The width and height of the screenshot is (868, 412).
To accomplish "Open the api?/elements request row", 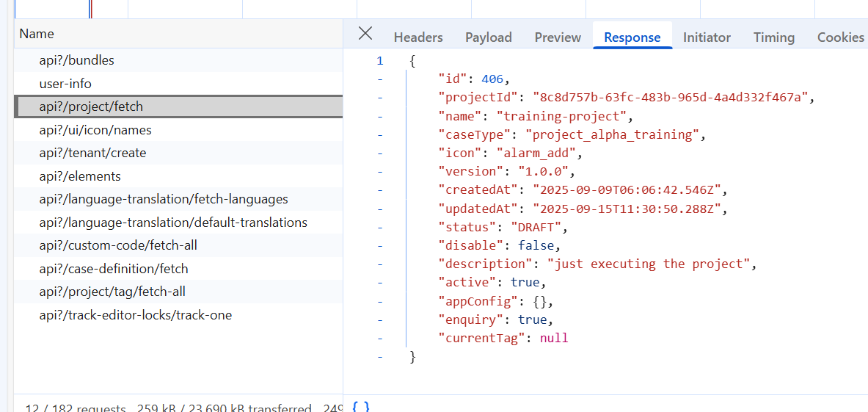I will [80, 176].
